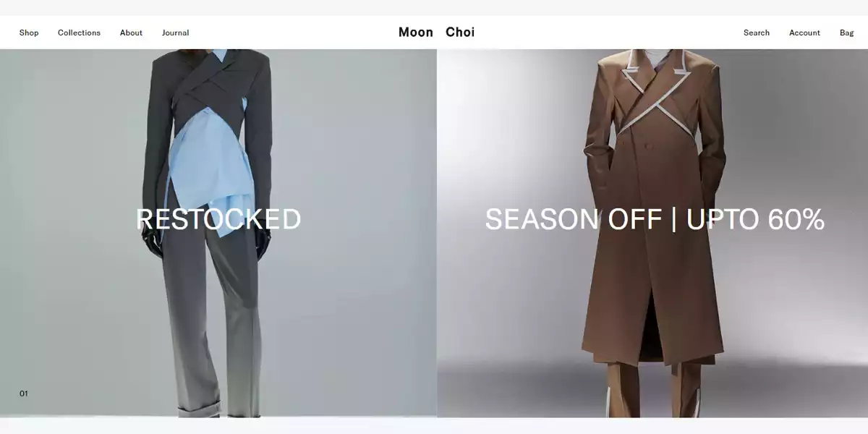The width and height of the screenshot is (868, 434).
Task: Click the word Choi in the logo
Action: 460,32
